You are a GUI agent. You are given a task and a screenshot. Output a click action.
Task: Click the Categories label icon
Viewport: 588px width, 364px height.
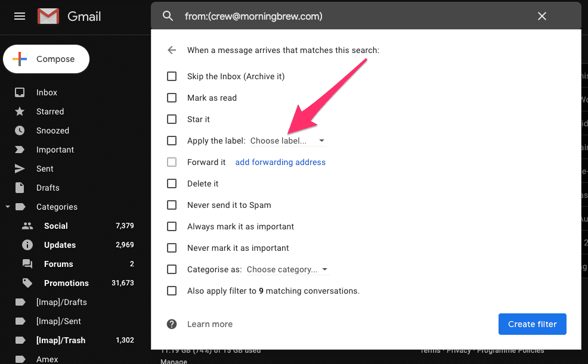pos(20,207)
